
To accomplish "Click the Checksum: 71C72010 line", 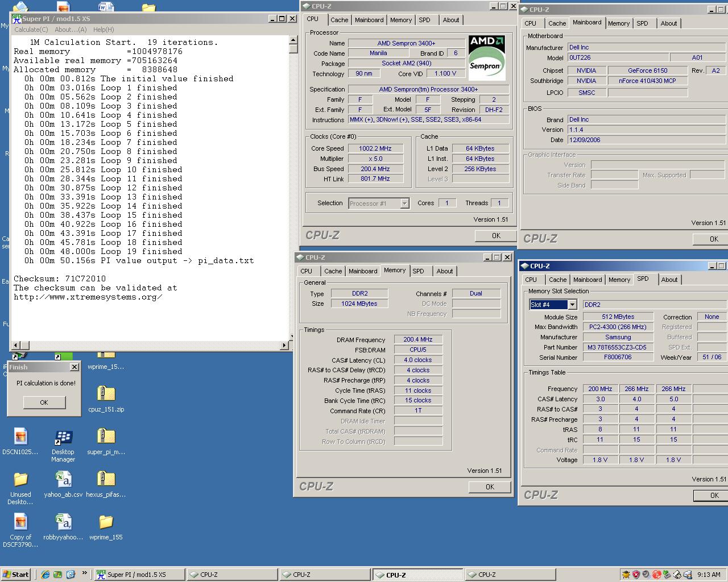I will 60,278.
